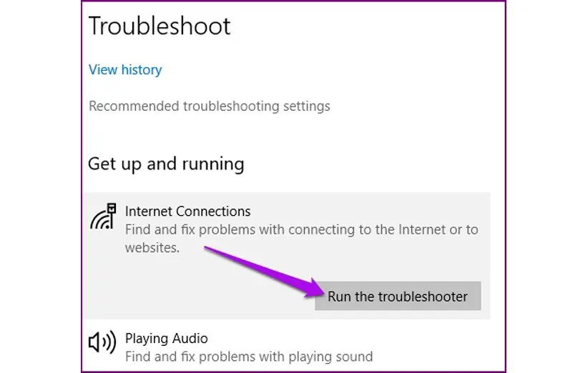Screen dimensions: 588x373
Task: Click the word 'websites.' in the description
Action: (x=152, y=248)
